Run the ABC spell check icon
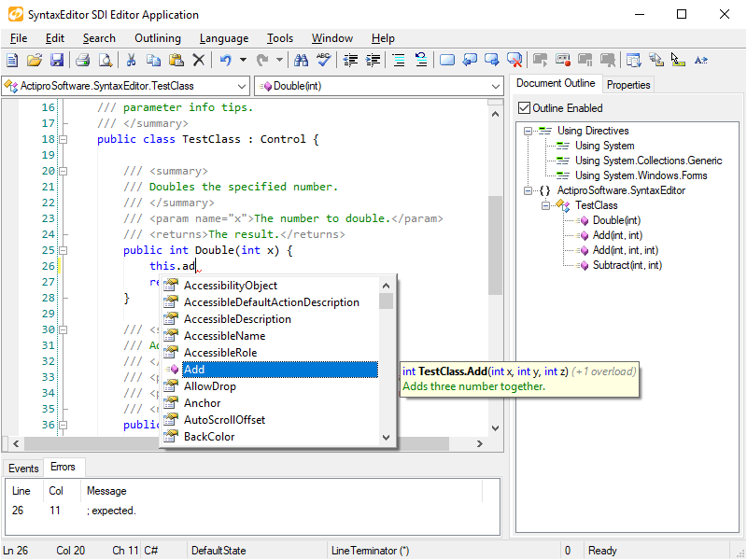 (323, 60)
